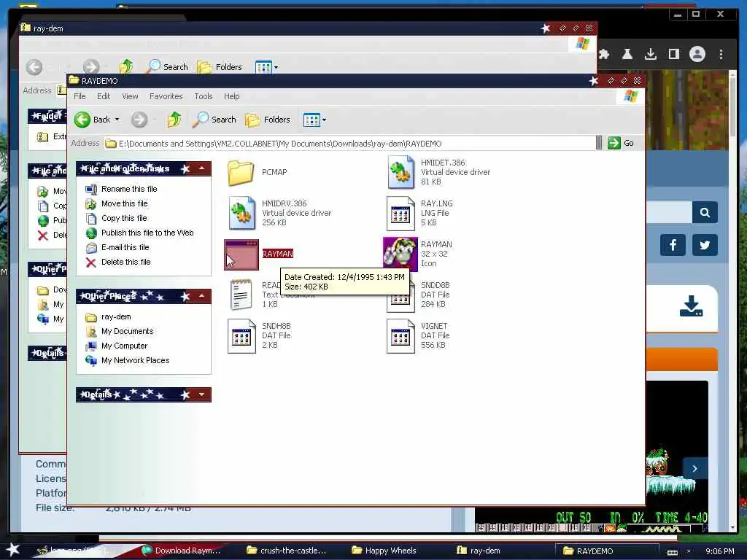Collapse the Other Places panel
The image size is (747, 560).
(x=202, y=296)
